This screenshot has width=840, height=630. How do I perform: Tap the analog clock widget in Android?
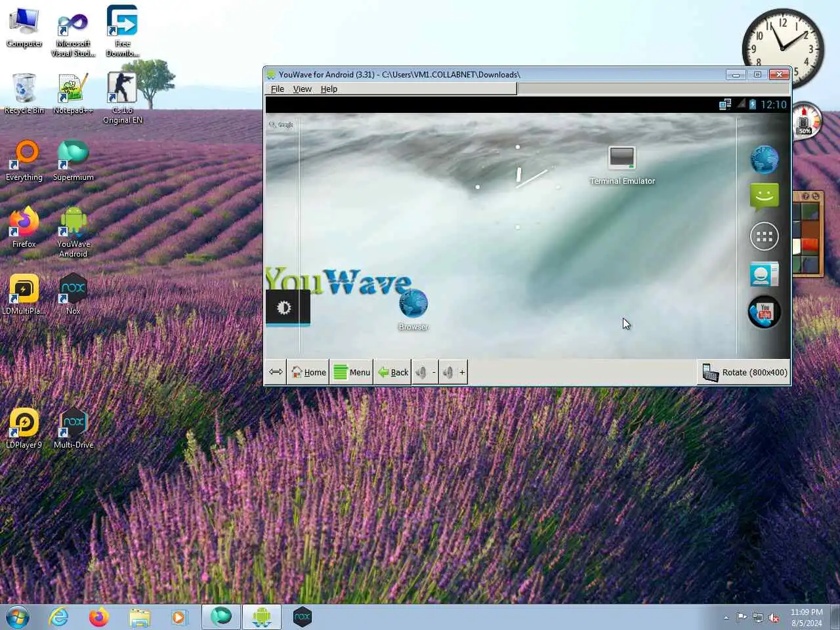(x=518, y=186)
